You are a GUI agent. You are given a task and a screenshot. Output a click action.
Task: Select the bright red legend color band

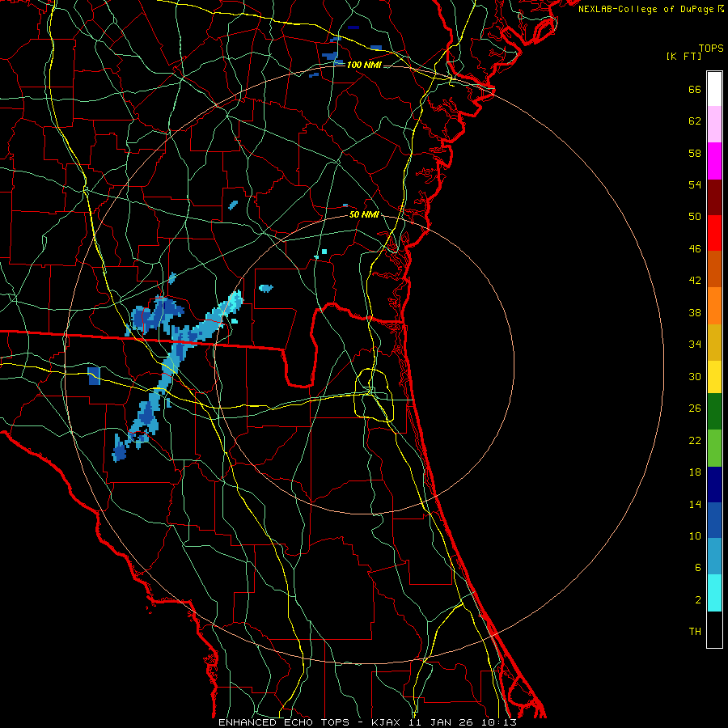(714, 233)
